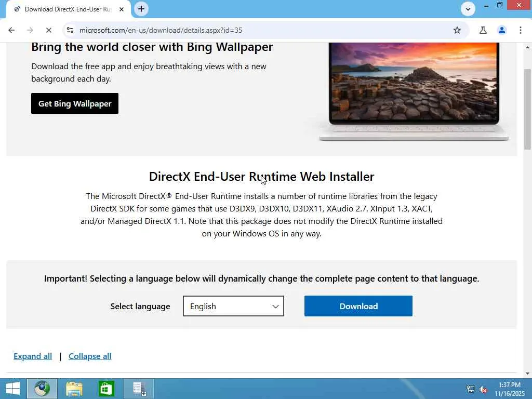Viewport: 532px width, 399px height.
Task: Click Get Bing Wallpaper button
Action: click(75, 103)
